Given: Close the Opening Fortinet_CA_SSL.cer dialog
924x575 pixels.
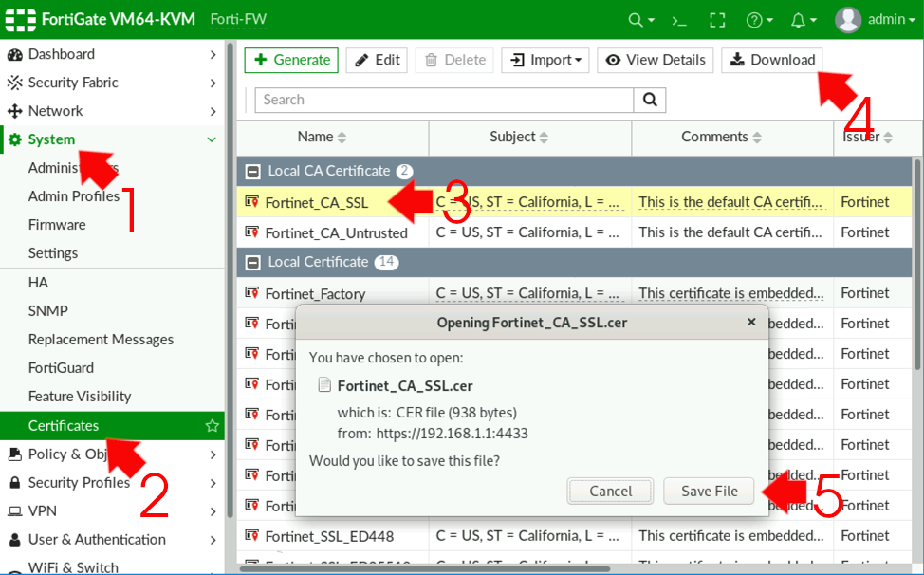Looking at the screenshot, I should [751, 322].
